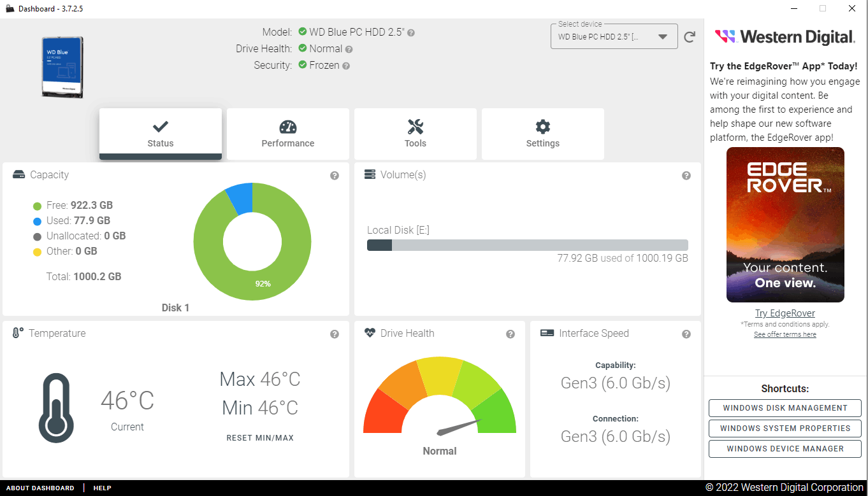Image resolution: width=868 pixels, height=496 pixels.
Task: Click the 77.92 GB used of 1000.19 GB text
Action: coord(623,259)
